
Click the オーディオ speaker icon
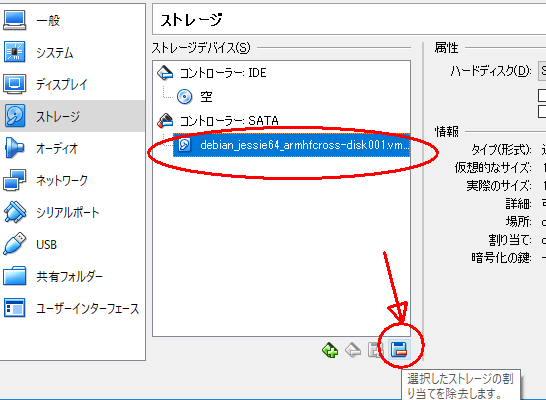click(x=14, y=148)
